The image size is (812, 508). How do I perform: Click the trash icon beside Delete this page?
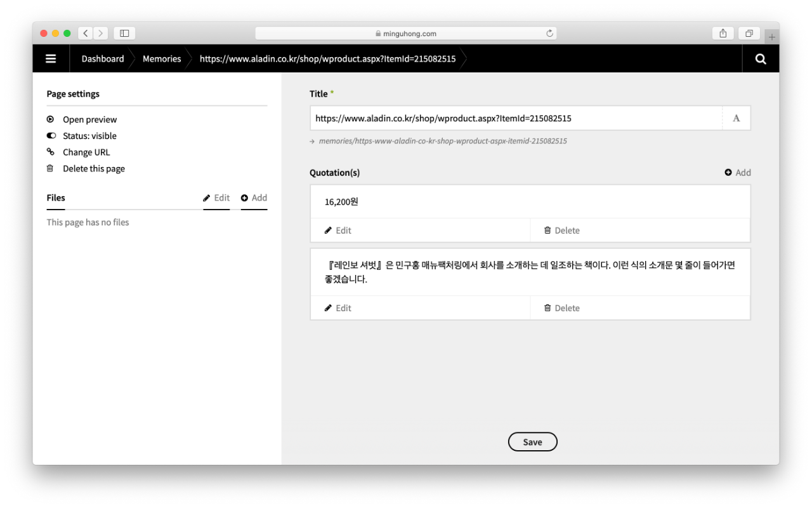(50, 168)
